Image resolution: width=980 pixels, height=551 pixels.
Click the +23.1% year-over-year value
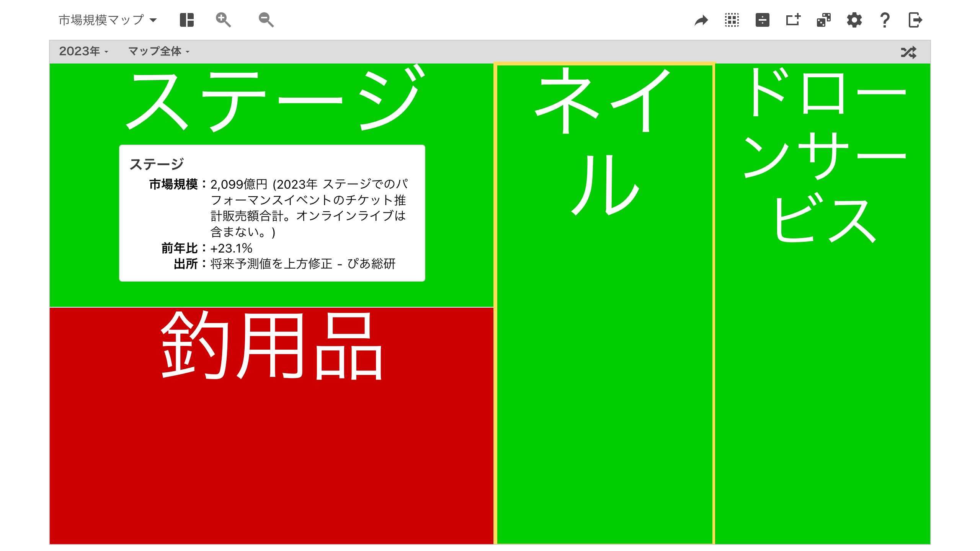point(231,248)
